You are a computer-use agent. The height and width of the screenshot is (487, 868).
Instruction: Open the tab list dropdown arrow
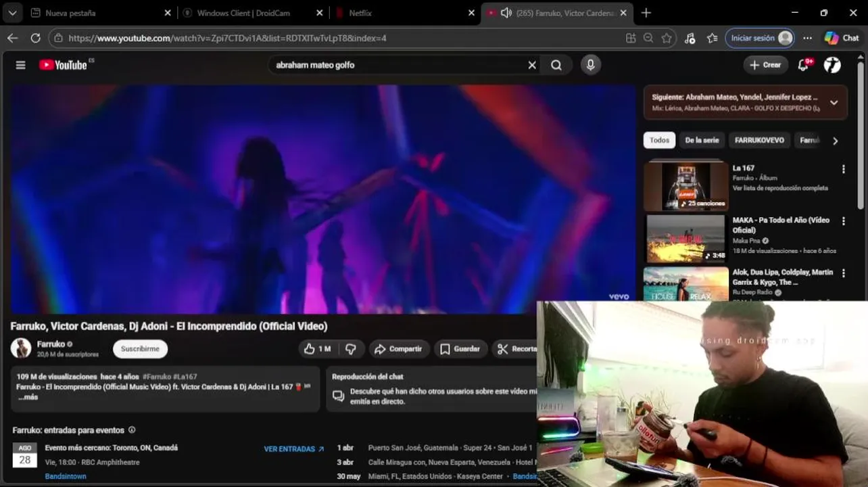pos(12,13)
